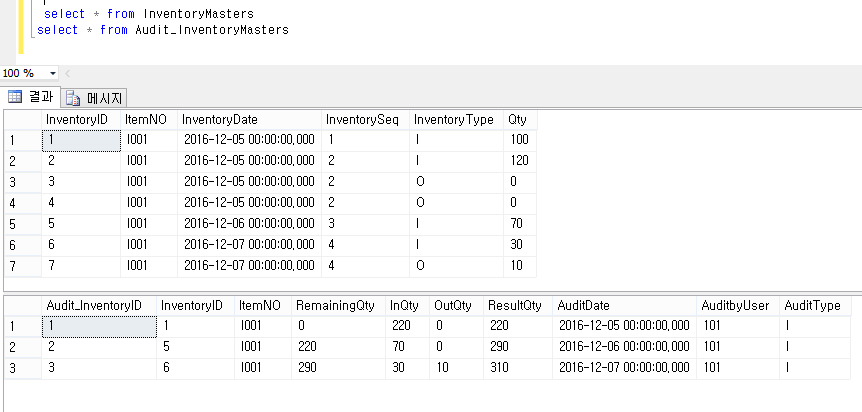The image size is (862, 412).
Task: Click the ResultQty cell showing 310
Action: [x=515, y=369]
